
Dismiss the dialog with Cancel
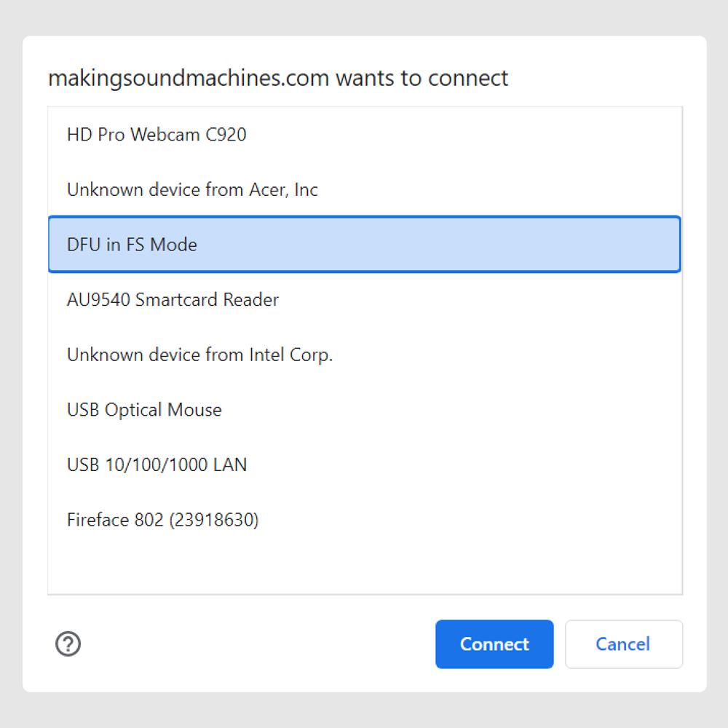click(x=623, y=644)
